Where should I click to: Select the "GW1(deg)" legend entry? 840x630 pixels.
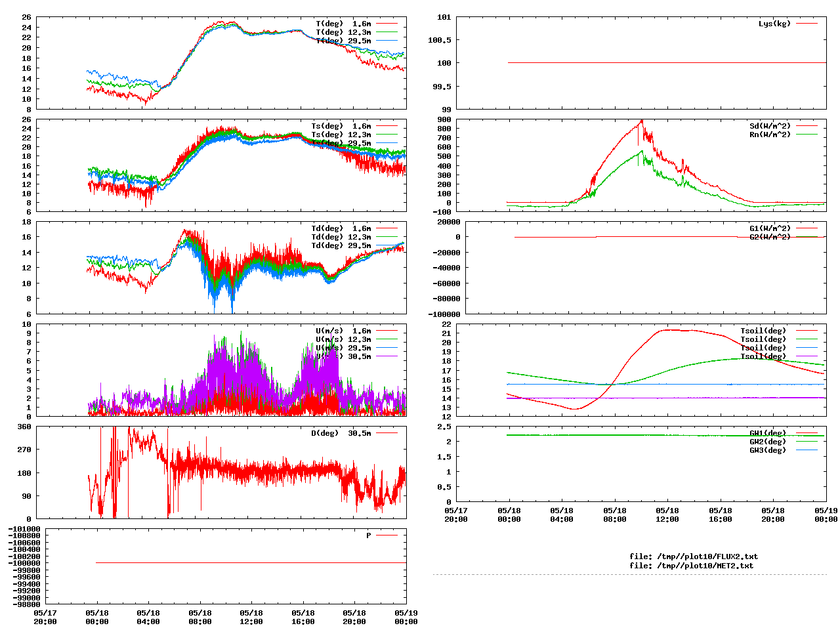[x=768, y=433]
